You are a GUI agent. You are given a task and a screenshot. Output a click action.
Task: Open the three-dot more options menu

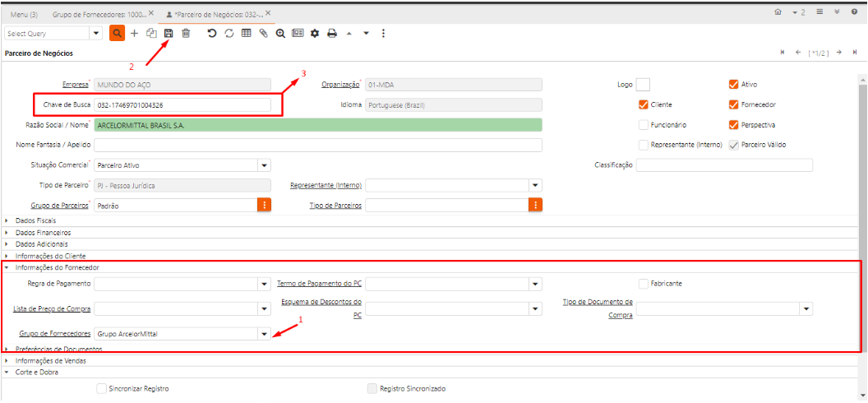point(383,33)
